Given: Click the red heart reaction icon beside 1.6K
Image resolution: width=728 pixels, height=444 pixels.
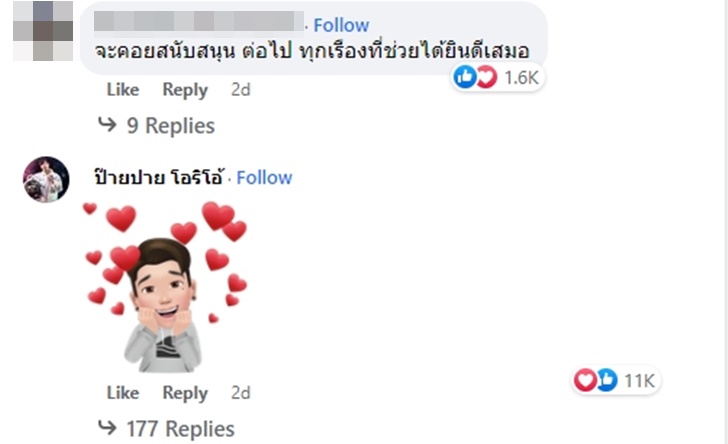Looking at the screenshot, I should coord(486,77).
